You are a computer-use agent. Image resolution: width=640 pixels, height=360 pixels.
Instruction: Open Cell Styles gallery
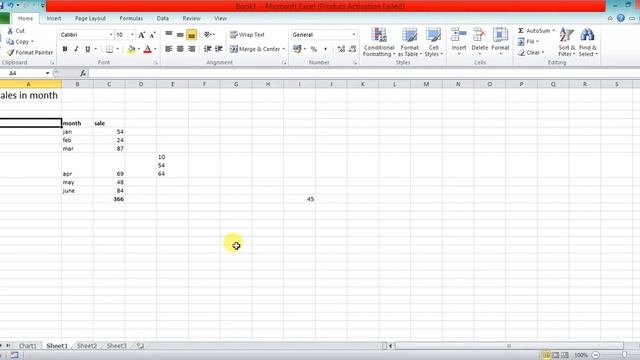pyautogui.click(x=433, y=42)
